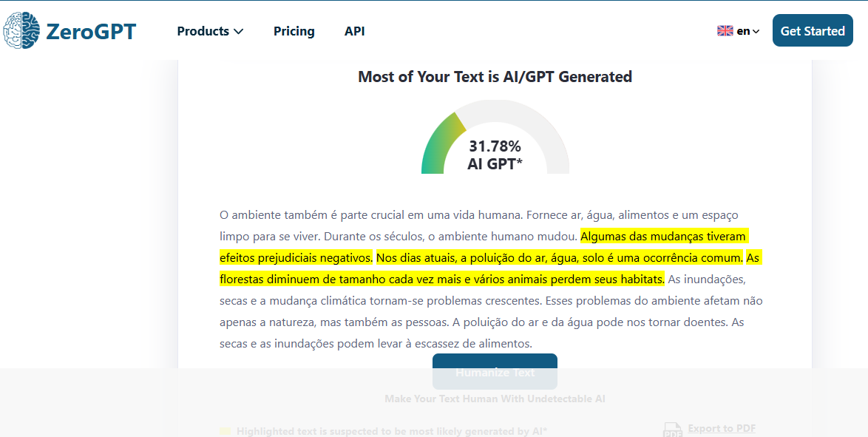The image size is (868, 437).
Task: Click the ZeroGPT brain logo icon
Action: (21, 31)
